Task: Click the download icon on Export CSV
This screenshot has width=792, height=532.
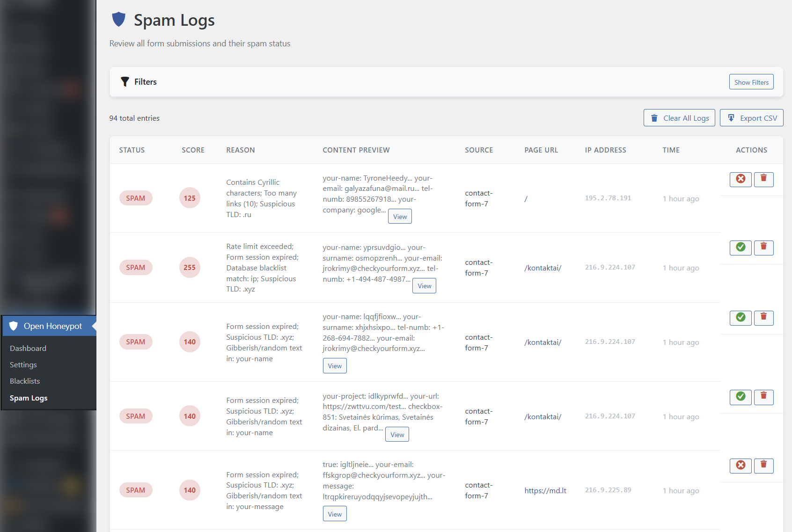Action: pos(731,117)
